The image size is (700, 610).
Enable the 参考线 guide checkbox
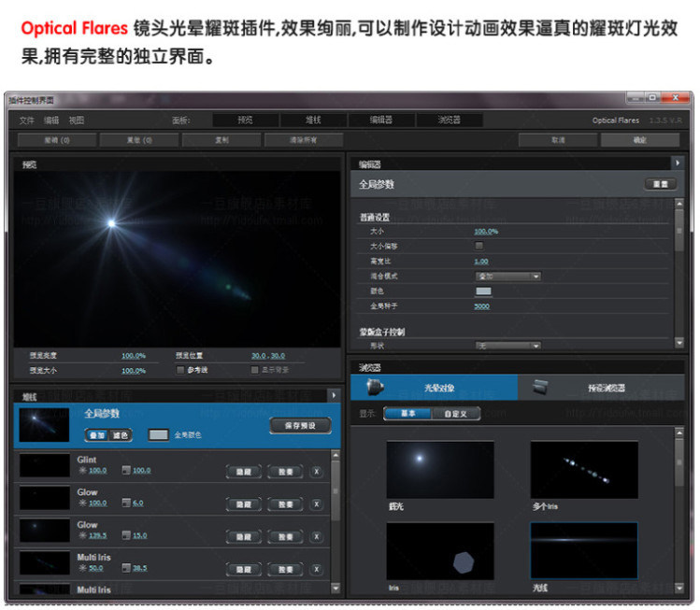tap(180, 370)
